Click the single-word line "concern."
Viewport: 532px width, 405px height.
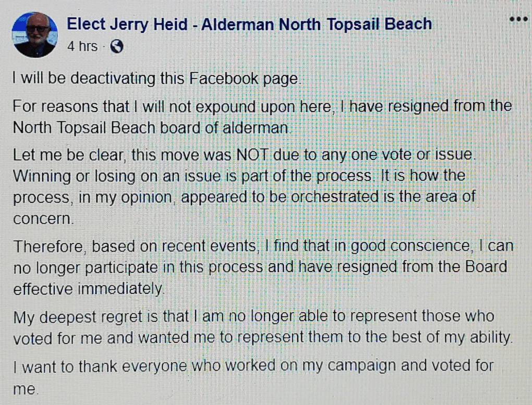tap(44, 219)
